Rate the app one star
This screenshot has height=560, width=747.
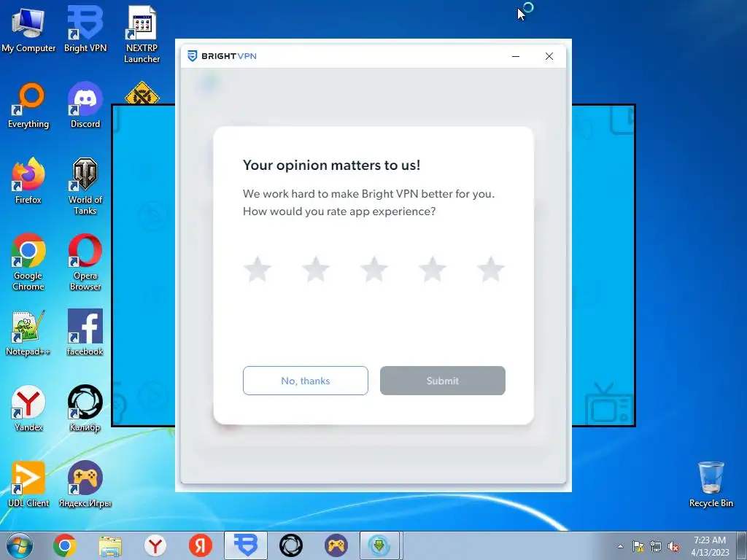click(258, 269)
